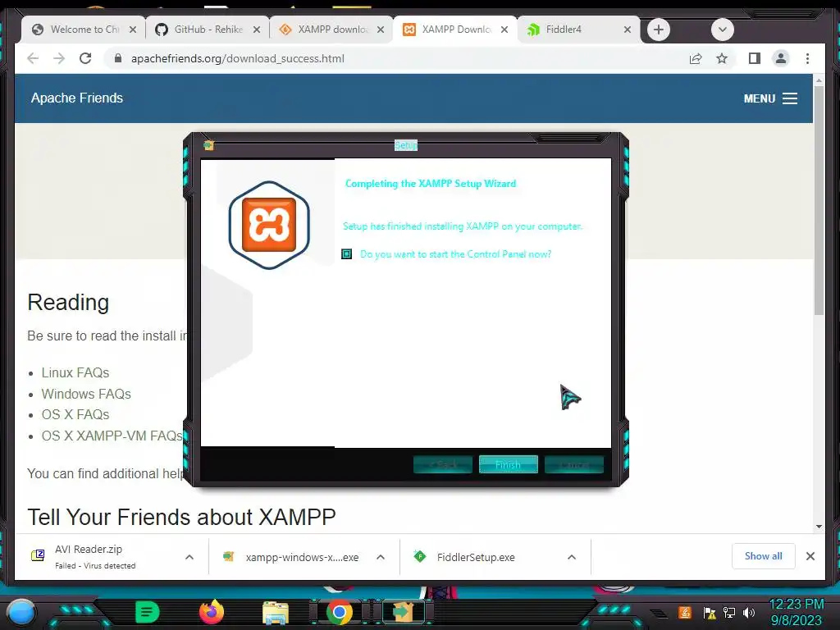Click Apache Friends site logo link
The height and width of the screenshot is (630, 840).
[x=77, y=98]
